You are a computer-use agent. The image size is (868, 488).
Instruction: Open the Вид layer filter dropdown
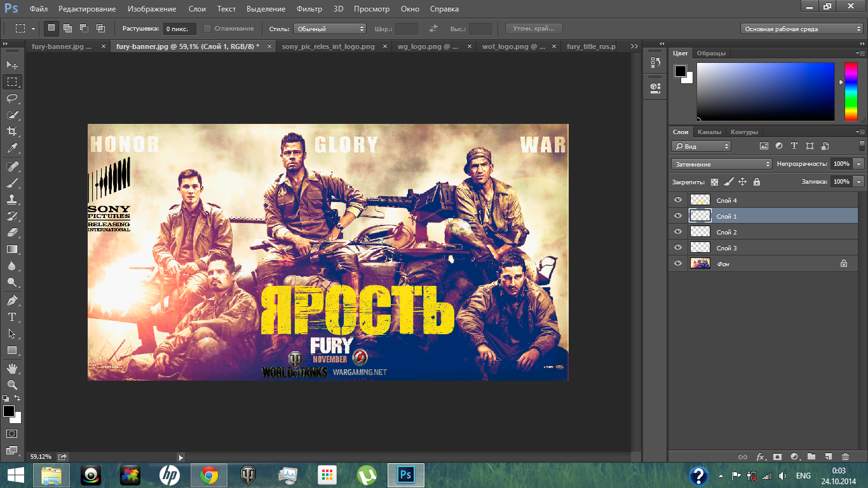(x=701, y=146)
